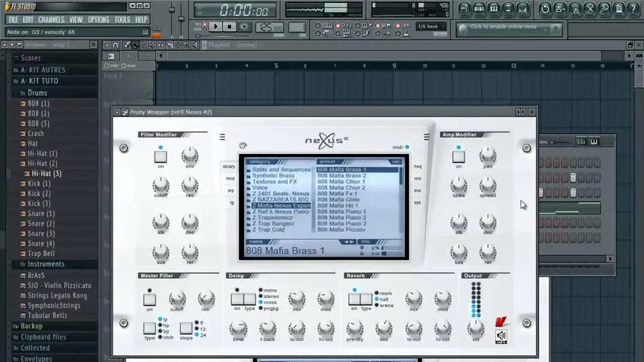Image resolution: width=644 pixels, height=362 pixels.
Task: Open the Nexus mod tab
Action: click(x=230, y=178)
